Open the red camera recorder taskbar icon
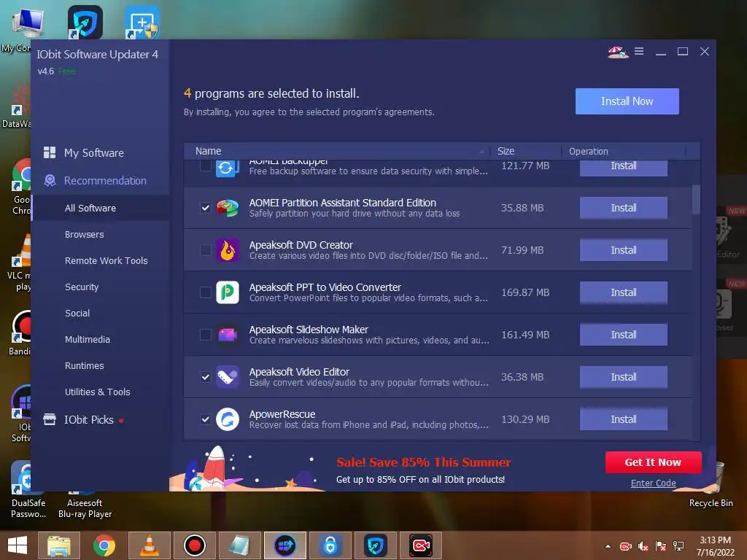Image resolution: width=747 pixels, height=560 pixels. tap(421, 545)
